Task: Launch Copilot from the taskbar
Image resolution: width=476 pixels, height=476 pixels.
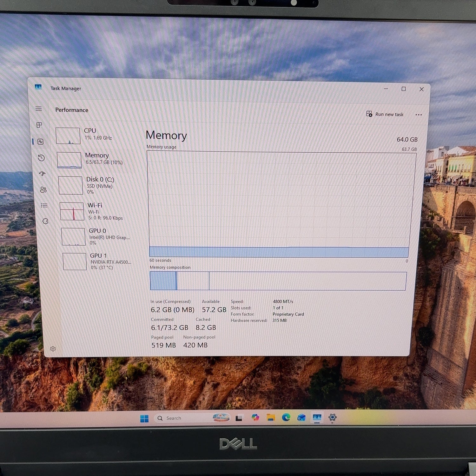Action: tap(255, 417)
